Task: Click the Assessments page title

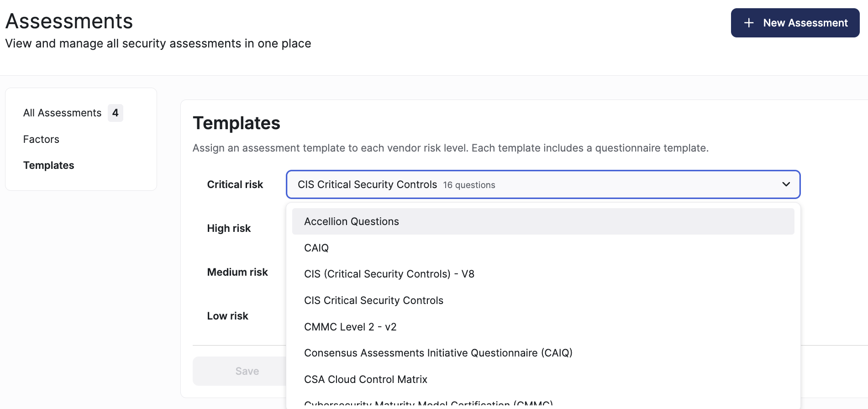Action: tap(69, 21)
